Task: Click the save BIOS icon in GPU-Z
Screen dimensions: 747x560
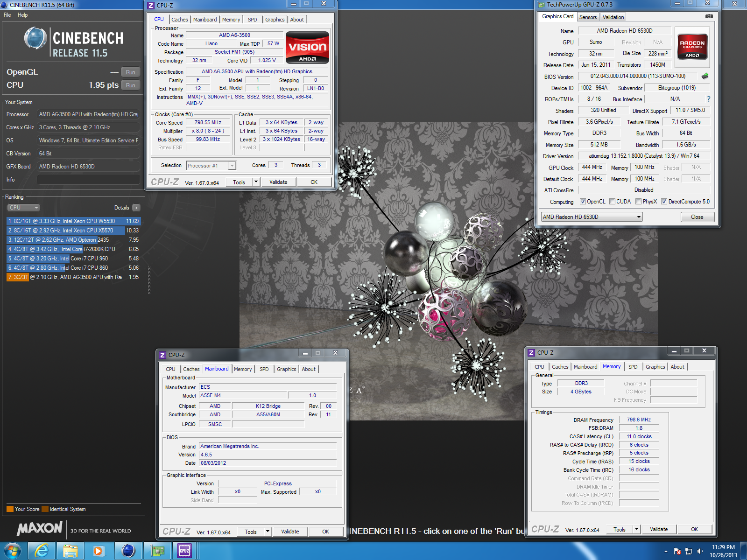Action: [705, 76]
